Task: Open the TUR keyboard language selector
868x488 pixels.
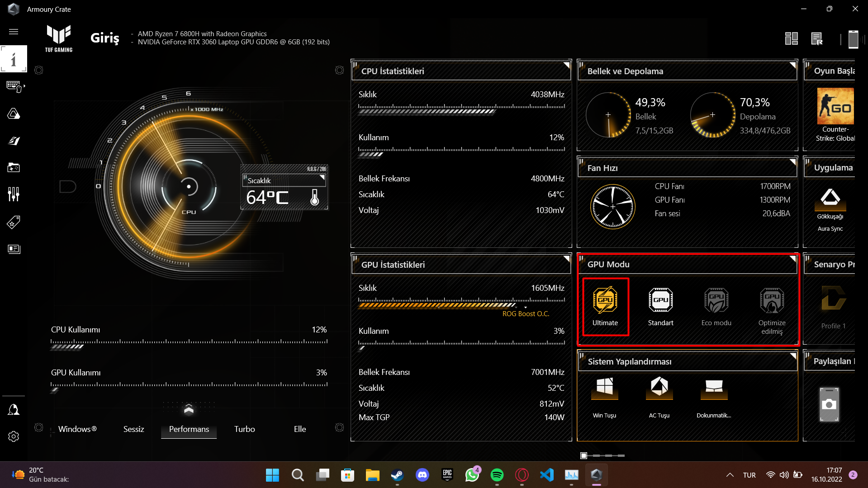Action: [749, 475]
